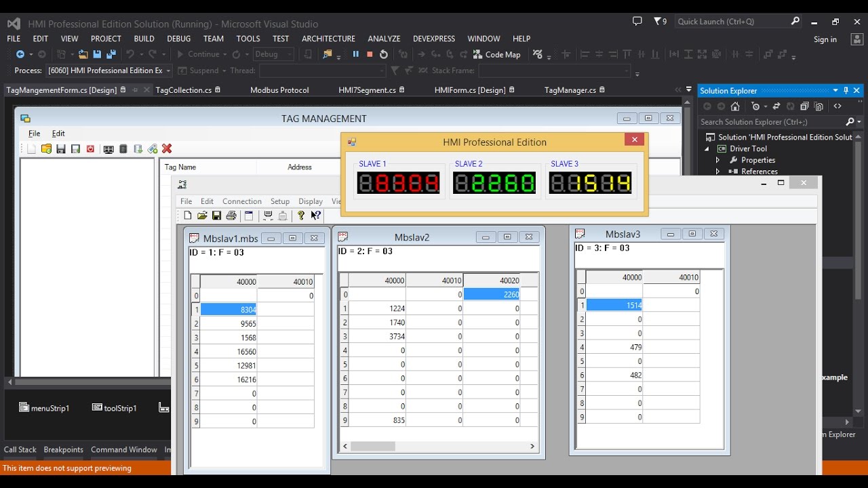Click monitor icon in TAG MANAGEMENT toolbar
This screenshot has height=488, width=868.
(108, 149)
